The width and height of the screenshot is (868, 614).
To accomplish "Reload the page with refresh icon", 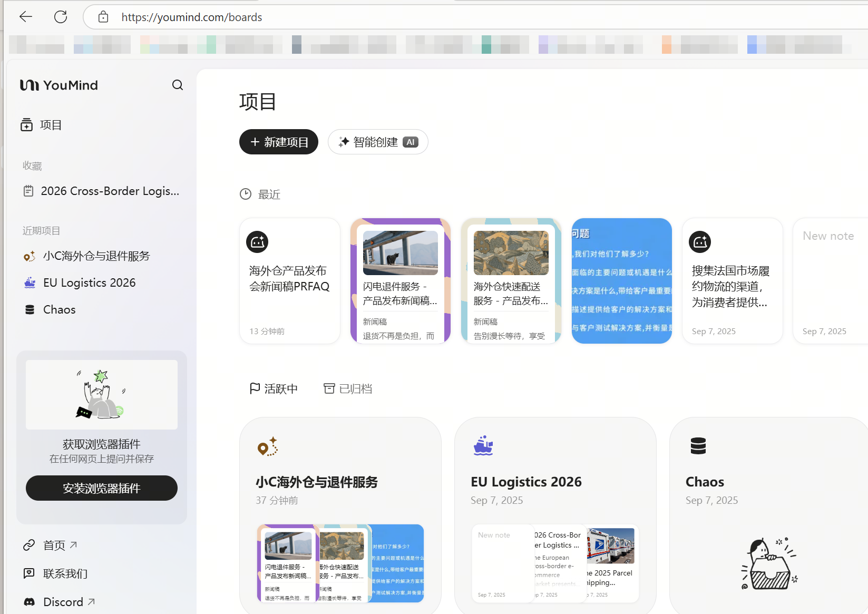I will click(61, 17).
